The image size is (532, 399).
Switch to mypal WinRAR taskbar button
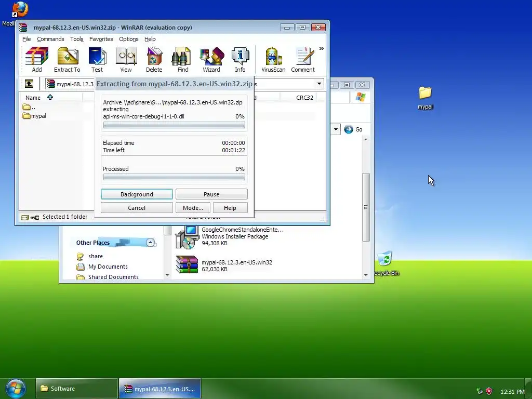click(x=160, y=389)
